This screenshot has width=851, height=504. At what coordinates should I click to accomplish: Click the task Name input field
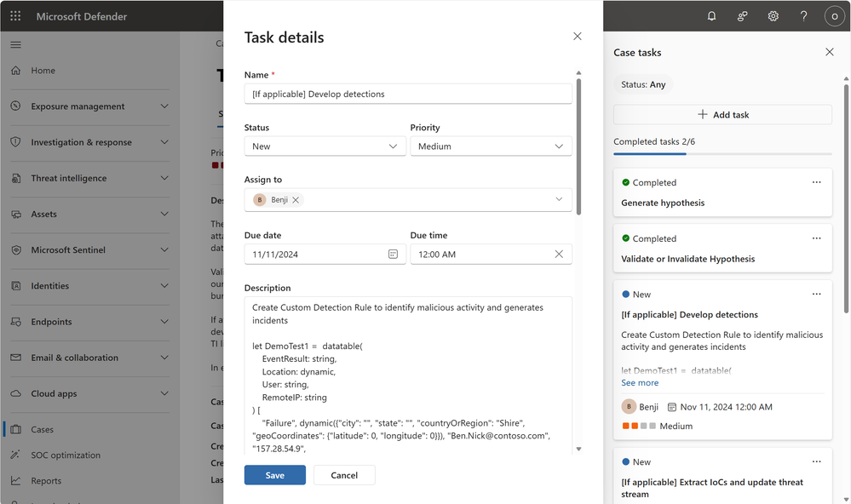[x=408, y=94]
